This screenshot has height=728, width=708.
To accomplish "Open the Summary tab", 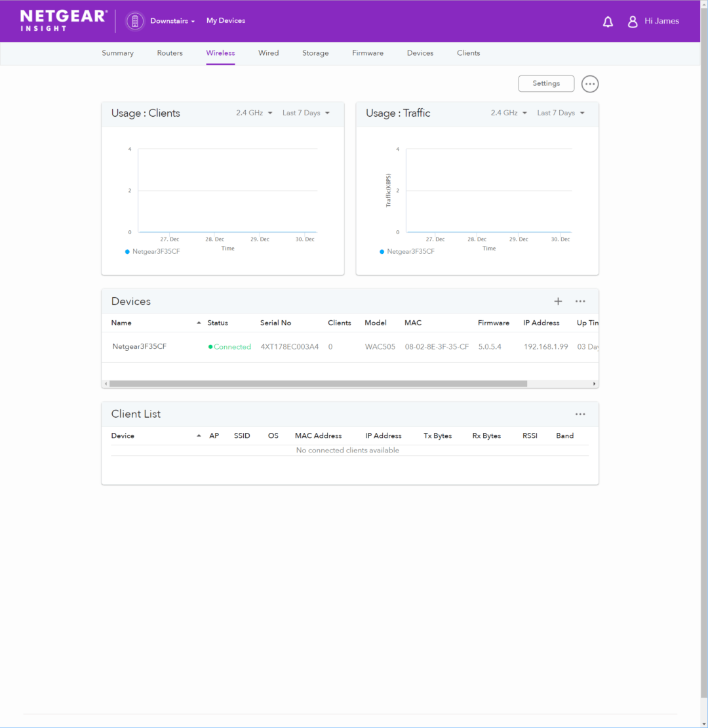I will (117, 53).
